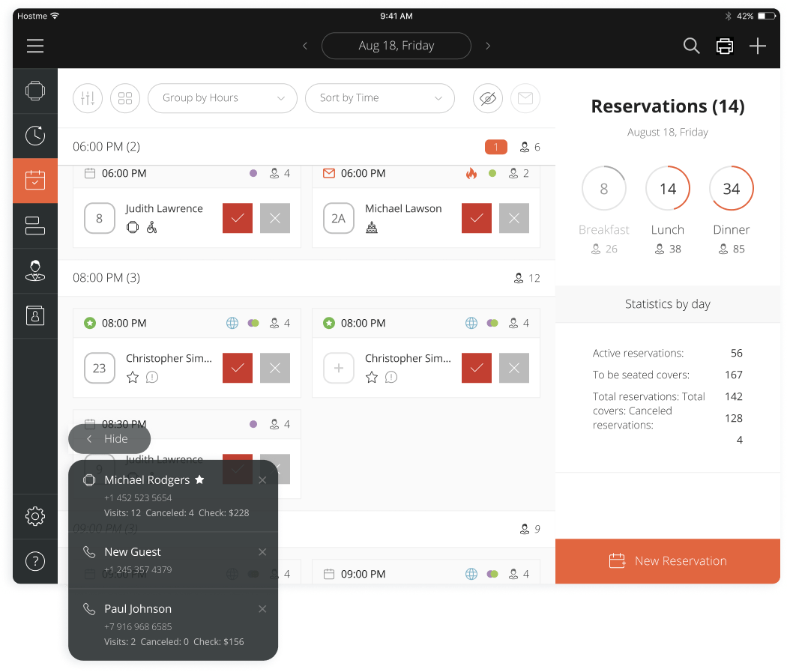The height and width of the screenshot is (672, 787).
Task: Click the globe icon on table 23 card
Action: click(x=232, y=323)
